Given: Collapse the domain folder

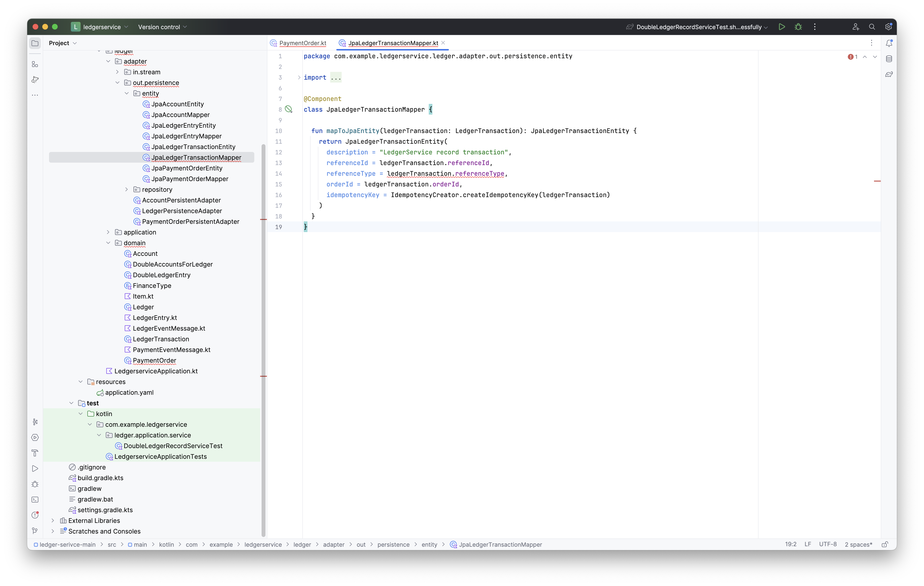Looking at the screenshot, I should (108, 243).
